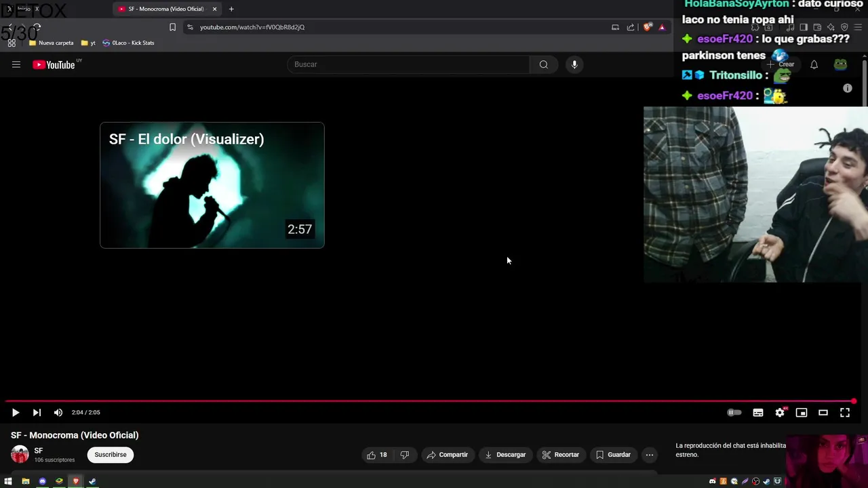
Task: Enter fullscreen mode
Action: 845,412
